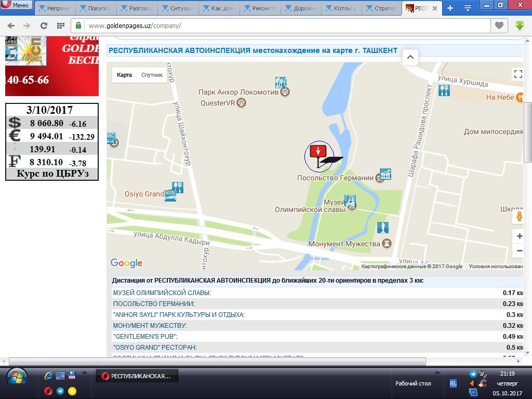Add page to bookmarks with heart icon
The width and height of the screenshot is (532, 399).
pos(499,25)
